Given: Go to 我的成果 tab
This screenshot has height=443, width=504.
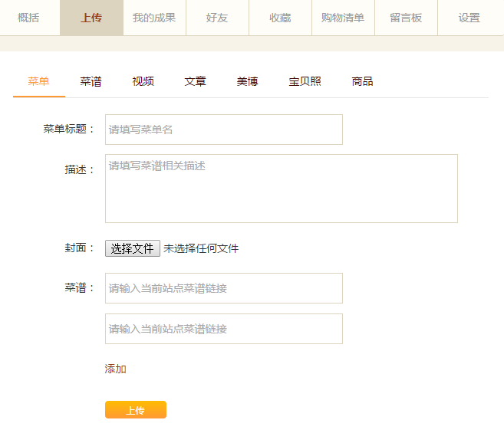Looking at the screenshot, I should [x=154, y=18].
